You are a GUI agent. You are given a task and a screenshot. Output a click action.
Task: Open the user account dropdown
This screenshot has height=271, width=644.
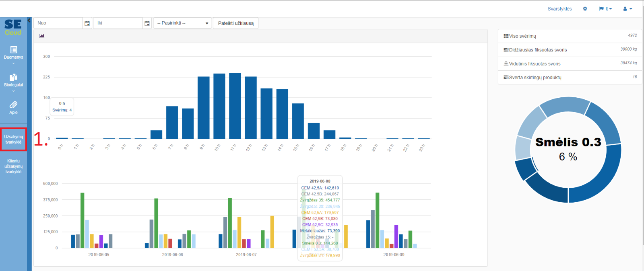[627, 9]
